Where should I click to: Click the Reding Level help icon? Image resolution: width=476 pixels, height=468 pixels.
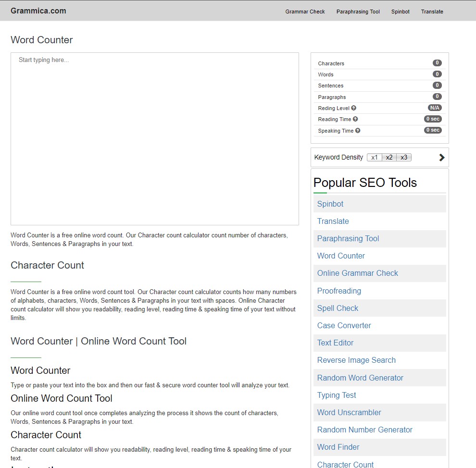pos(354,108)
